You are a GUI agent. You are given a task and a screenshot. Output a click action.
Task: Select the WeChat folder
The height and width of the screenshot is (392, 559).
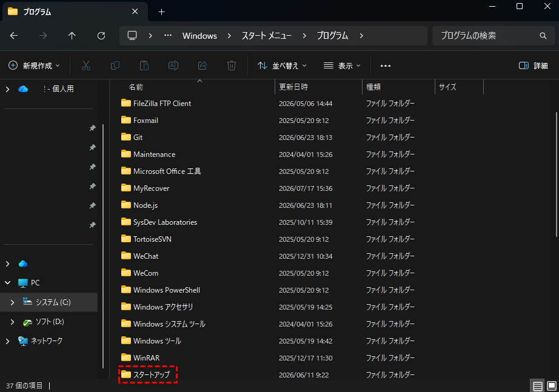pyautogui.click(x=146, y=256)
